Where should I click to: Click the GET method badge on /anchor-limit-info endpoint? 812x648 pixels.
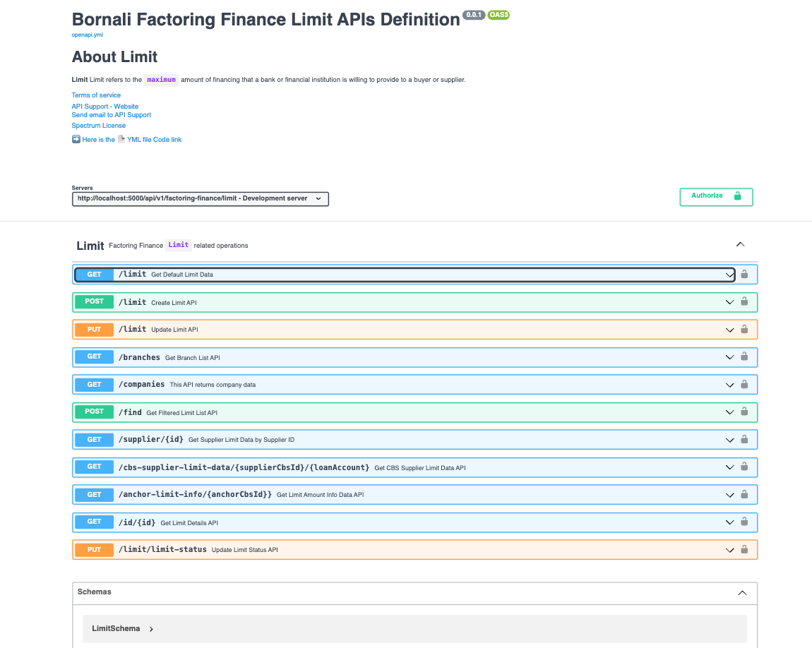94,494
